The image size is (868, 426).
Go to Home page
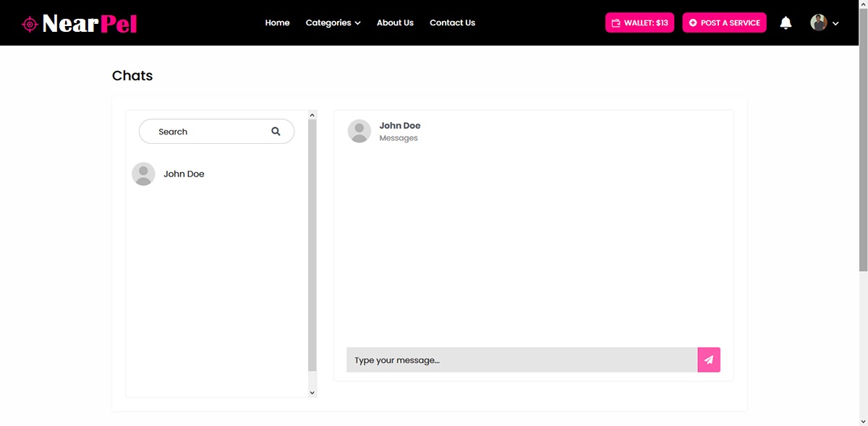[277, 23]
